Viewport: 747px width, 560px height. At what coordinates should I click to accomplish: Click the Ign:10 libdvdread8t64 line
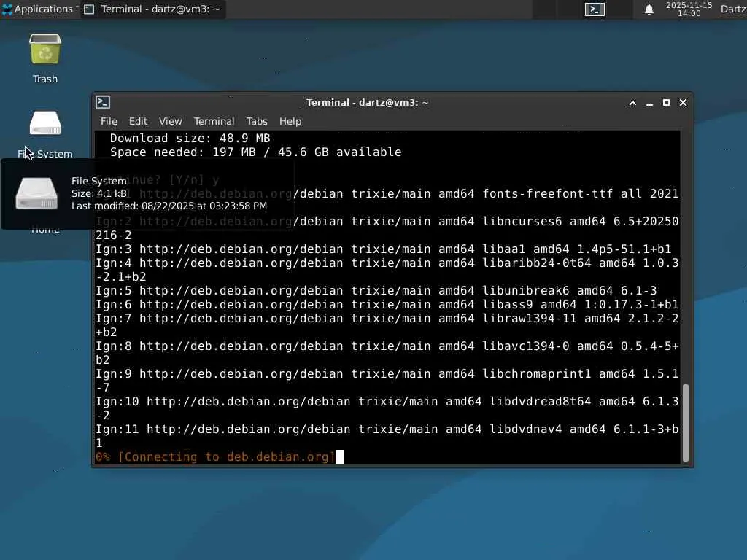(387, 408)
